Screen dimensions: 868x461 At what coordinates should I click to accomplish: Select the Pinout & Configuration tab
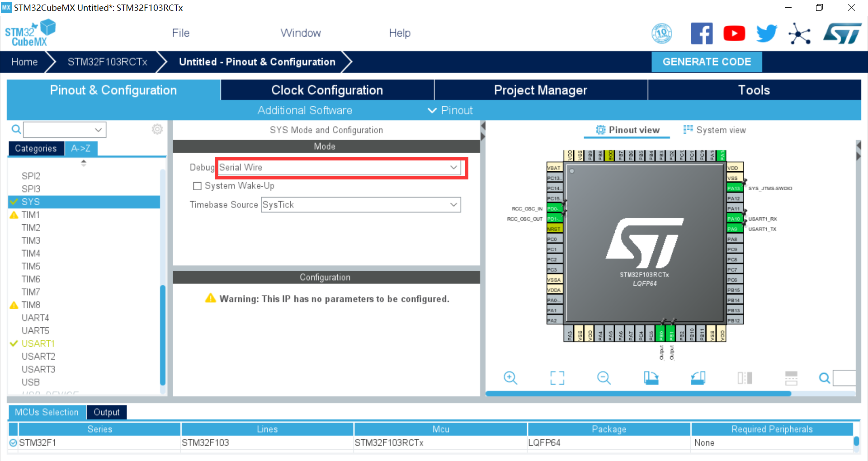(x=113, y=90)
